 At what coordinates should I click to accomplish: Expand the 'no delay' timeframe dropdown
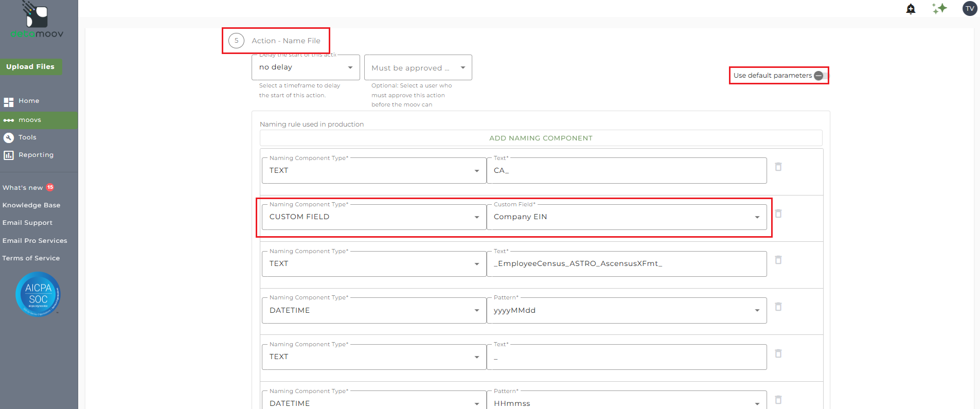pos(306,67)
